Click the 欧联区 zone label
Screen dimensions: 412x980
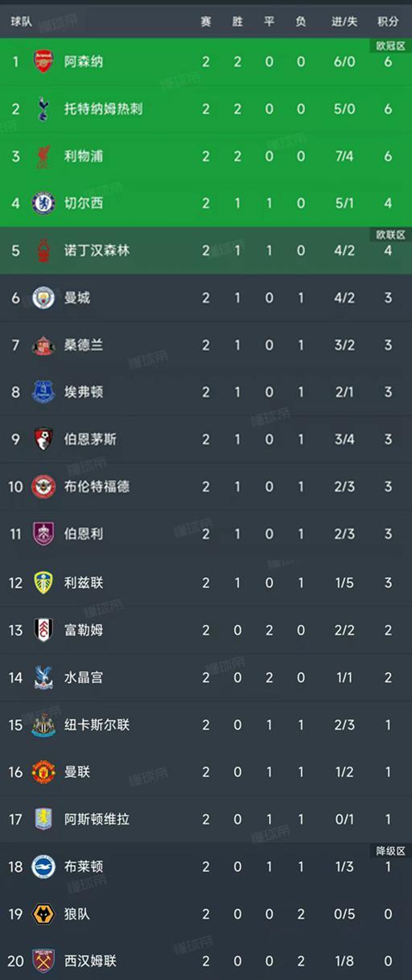pos(391,234)
